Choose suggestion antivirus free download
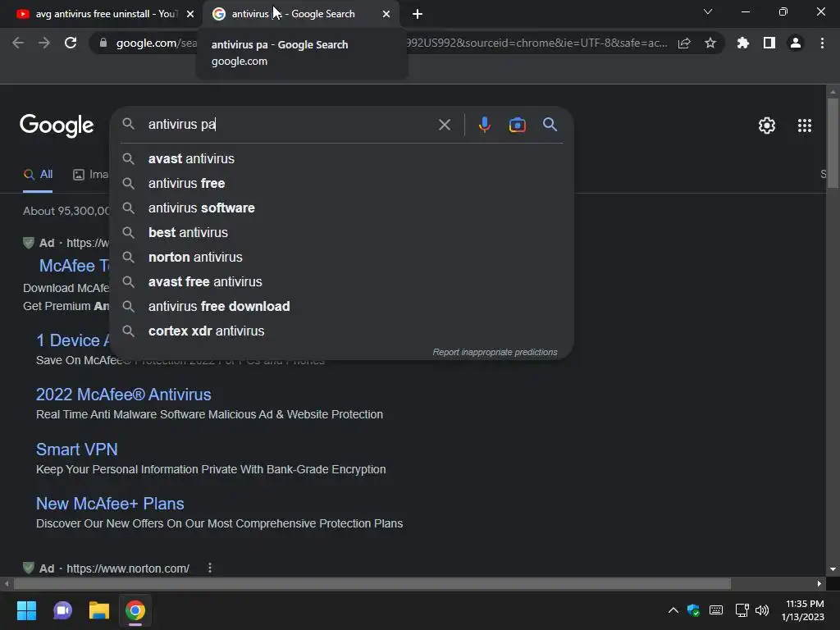840x630 pixels. (x=341, y=307)
